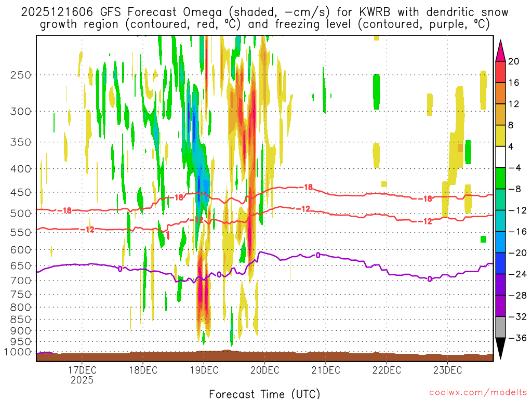The image size is (532, 399).
Task: Click the 800 pressure level label
Action: coord(21,308)
